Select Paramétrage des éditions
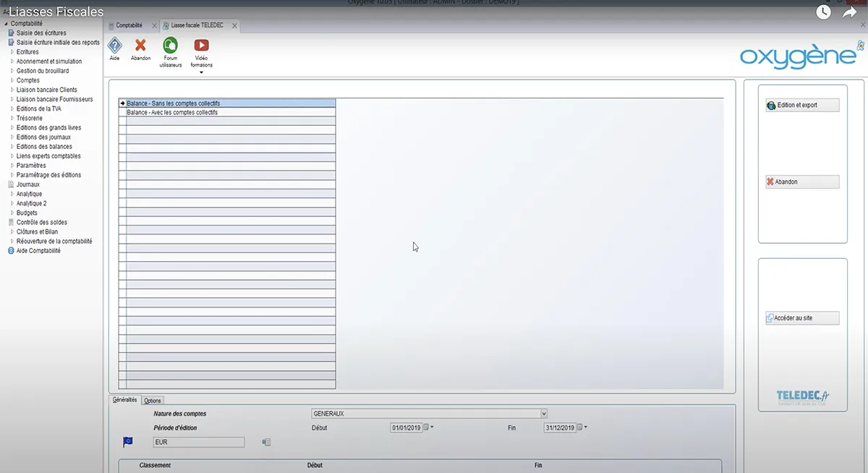 pos(48,174)
